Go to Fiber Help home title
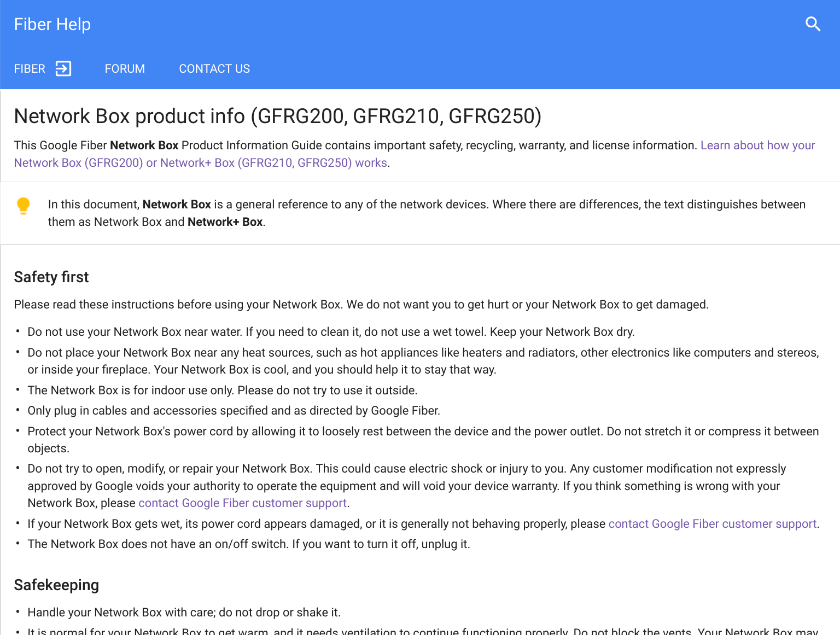 click(x=52, y=24)
